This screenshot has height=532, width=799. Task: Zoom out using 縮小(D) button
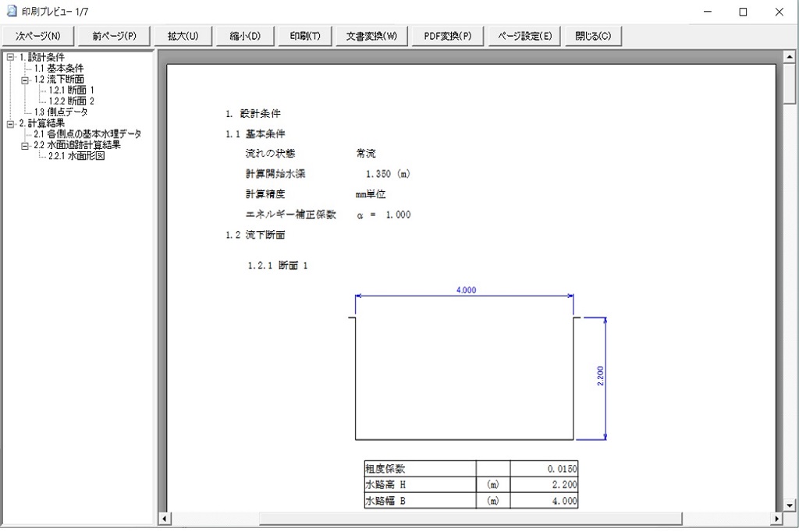pyautogui.click(x=245, y=36)
